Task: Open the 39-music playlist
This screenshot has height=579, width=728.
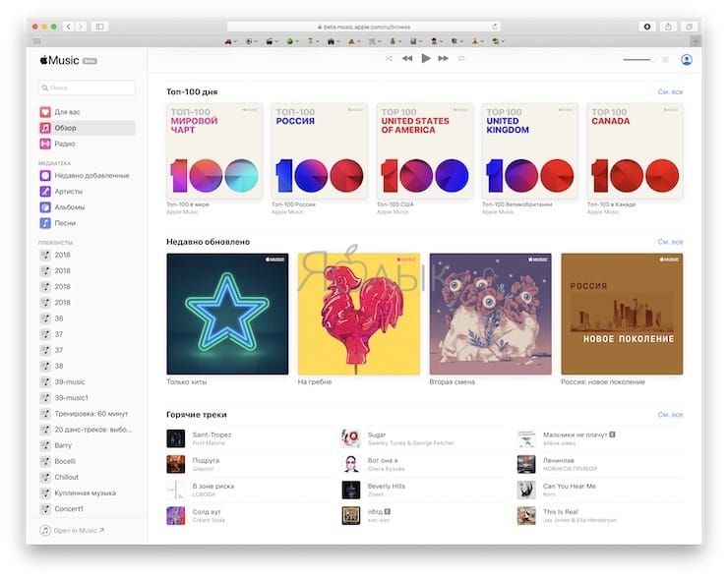Action: coord(87,381)
